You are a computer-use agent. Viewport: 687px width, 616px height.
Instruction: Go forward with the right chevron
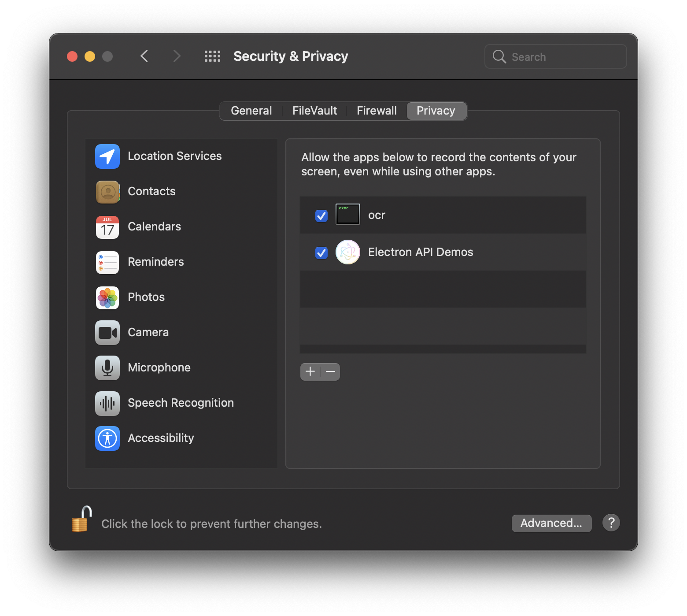click(177, 56)
